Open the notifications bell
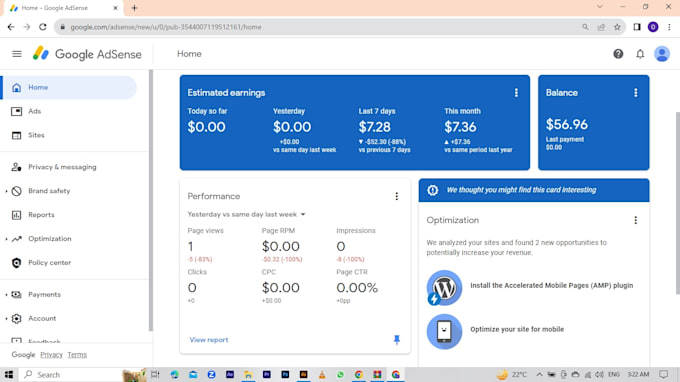Image resolution: width=680 pixels, height=382 pixels. coord(640,54)
